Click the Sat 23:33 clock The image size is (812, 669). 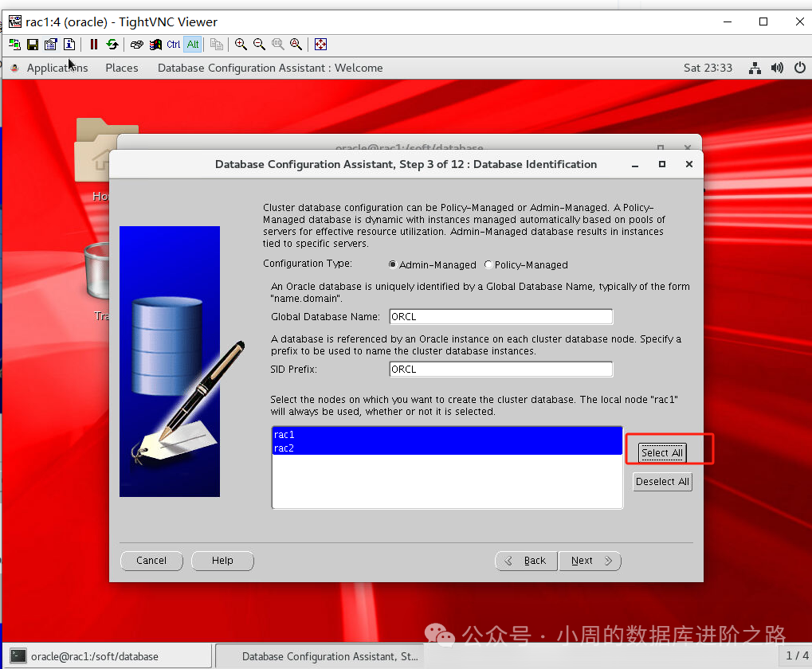pyautogui.click(x=708, y=68)
